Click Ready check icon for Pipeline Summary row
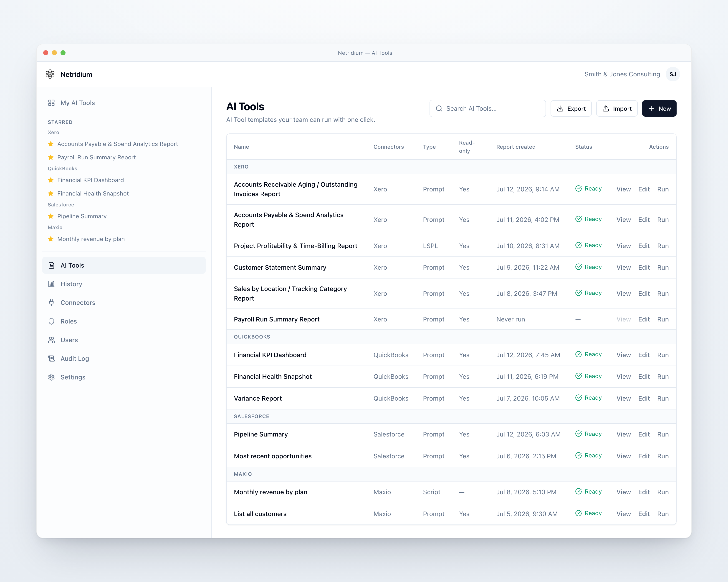 coord(578,434)
